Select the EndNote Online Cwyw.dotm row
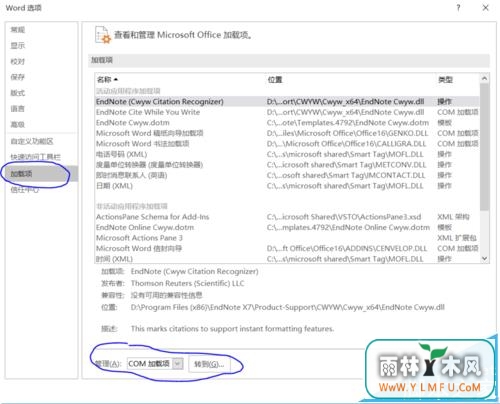This screenshot has height=404, width=500. 287,227
